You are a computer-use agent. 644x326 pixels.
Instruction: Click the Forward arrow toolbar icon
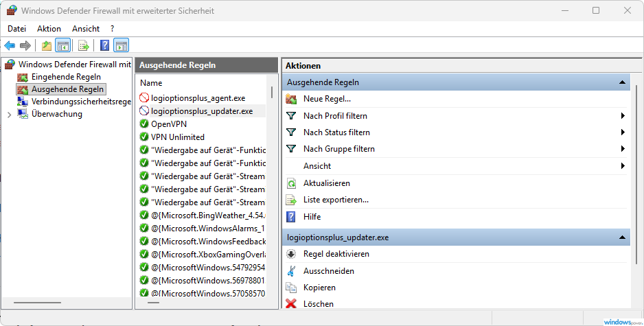(25, 45)
